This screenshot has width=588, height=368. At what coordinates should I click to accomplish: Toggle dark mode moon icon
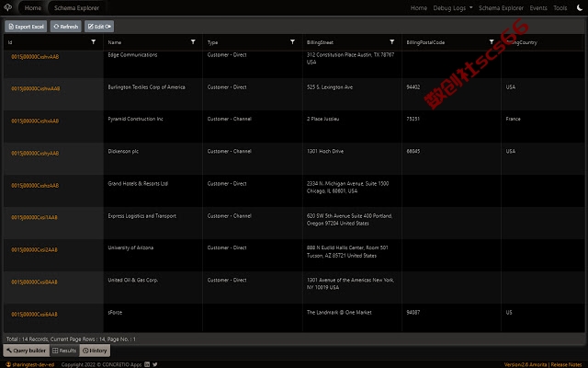580,8
